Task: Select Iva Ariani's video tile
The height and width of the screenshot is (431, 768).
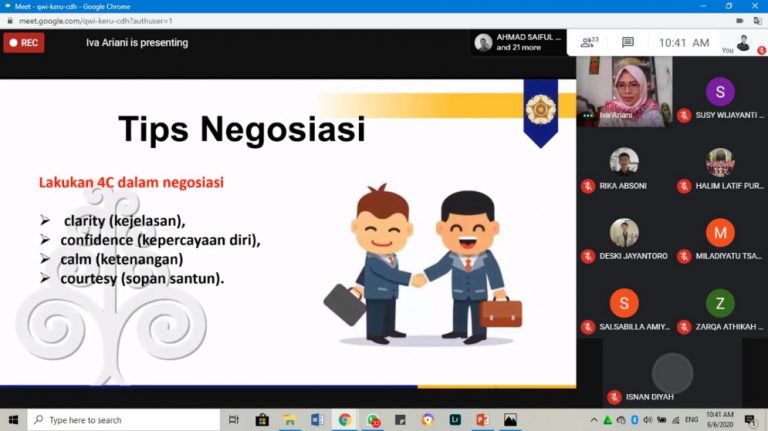Action: [624, 91]
